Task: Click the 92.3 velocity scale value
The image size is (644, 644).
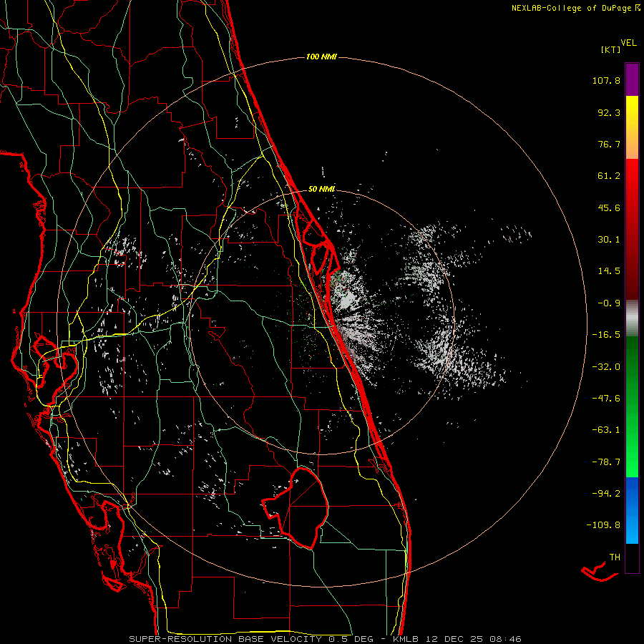Action: (609, 112)
